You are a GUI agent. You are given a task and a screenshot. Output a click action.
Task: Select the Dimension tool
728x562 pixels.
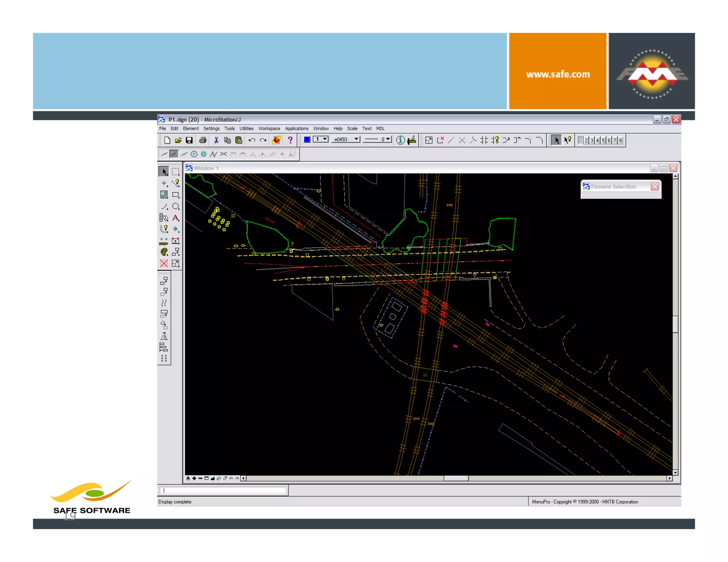[x=176, y=241]
